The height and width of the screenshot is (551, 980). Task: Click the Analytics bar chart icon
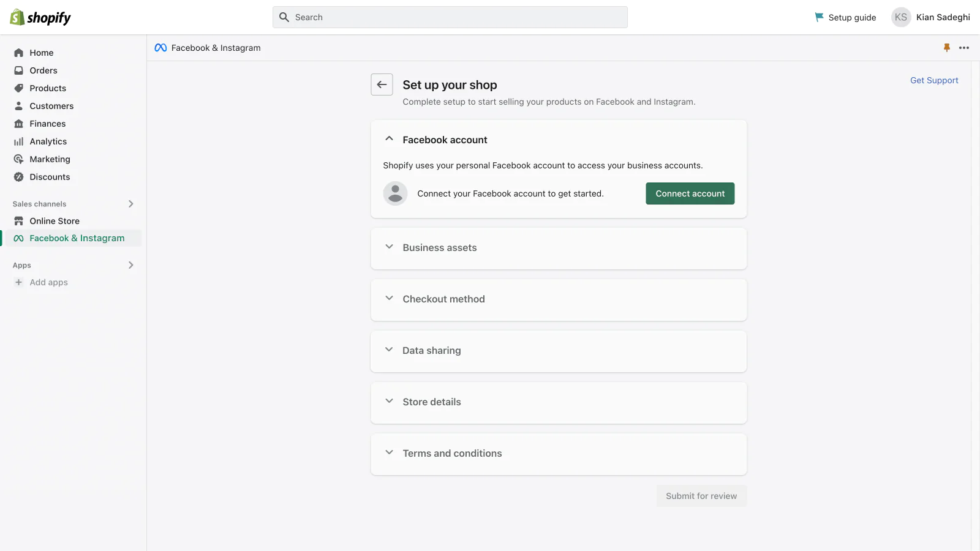(19, 141)
